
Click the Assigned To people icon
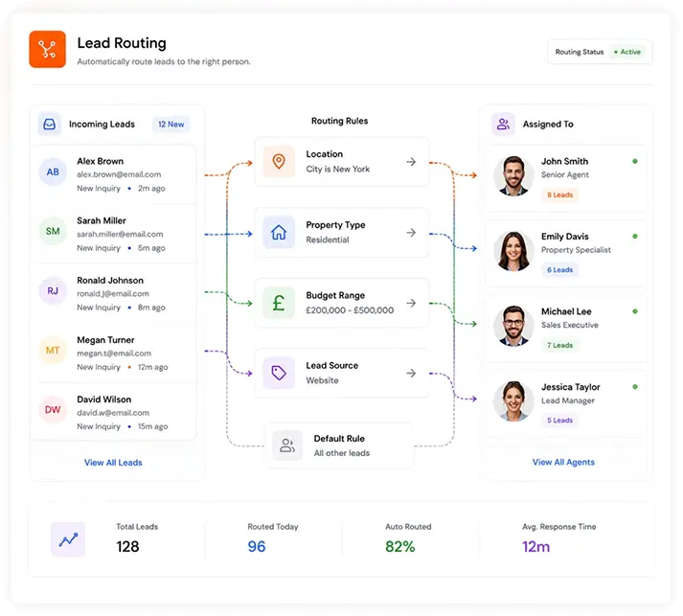[x=503, y=125]
